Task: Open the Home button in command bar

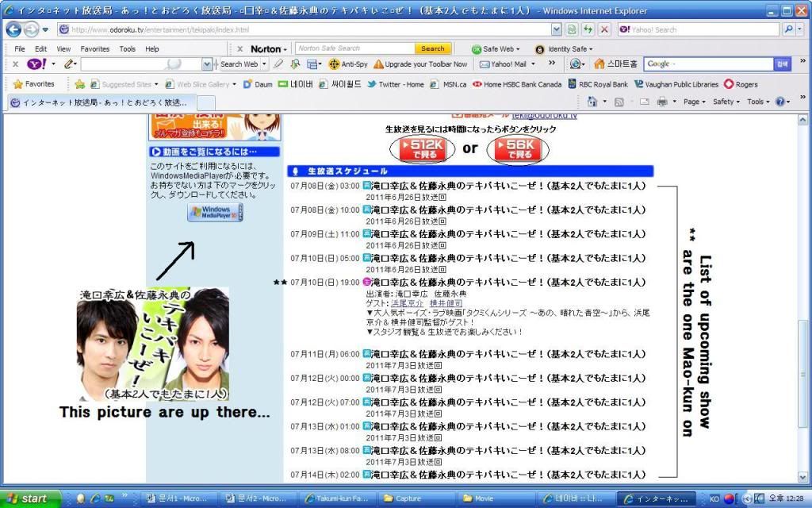Action: pos(592,102)
